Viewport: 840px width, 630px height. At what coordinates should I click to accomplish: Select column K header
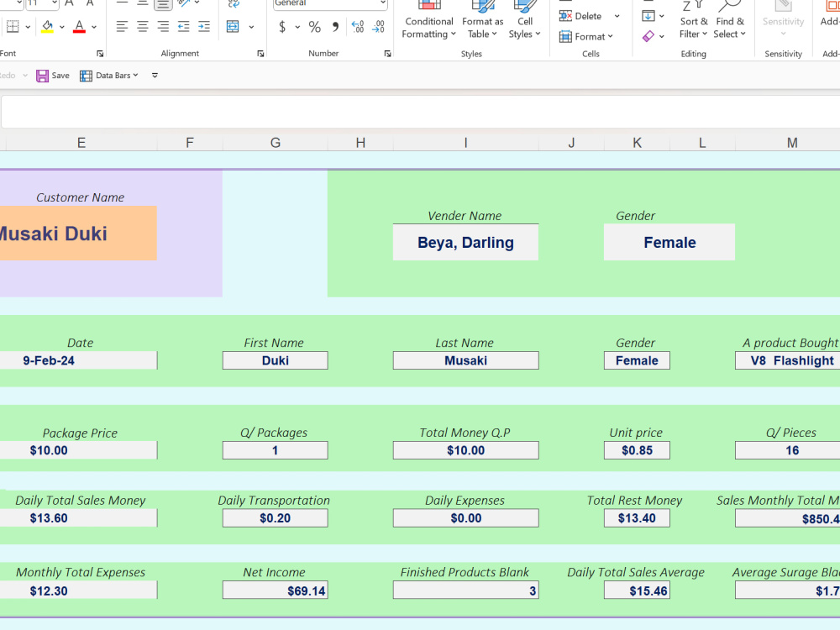click(637, 143)
